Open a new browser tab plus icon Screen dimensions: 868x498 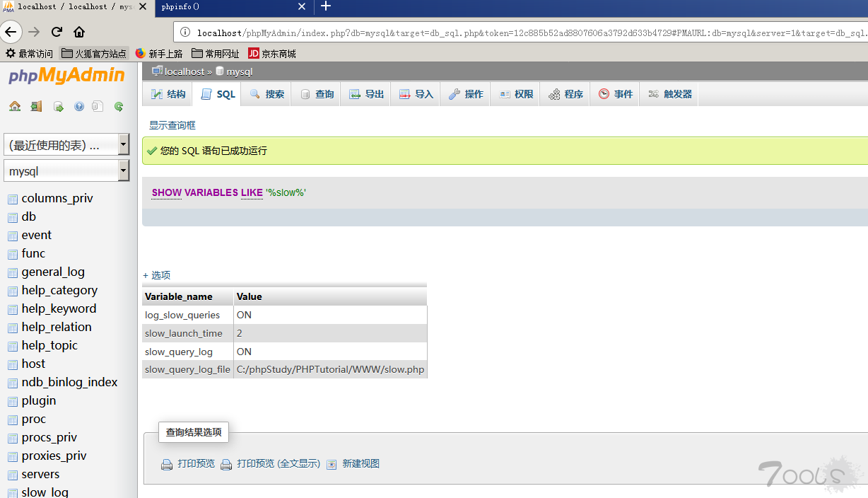(325, 6)
